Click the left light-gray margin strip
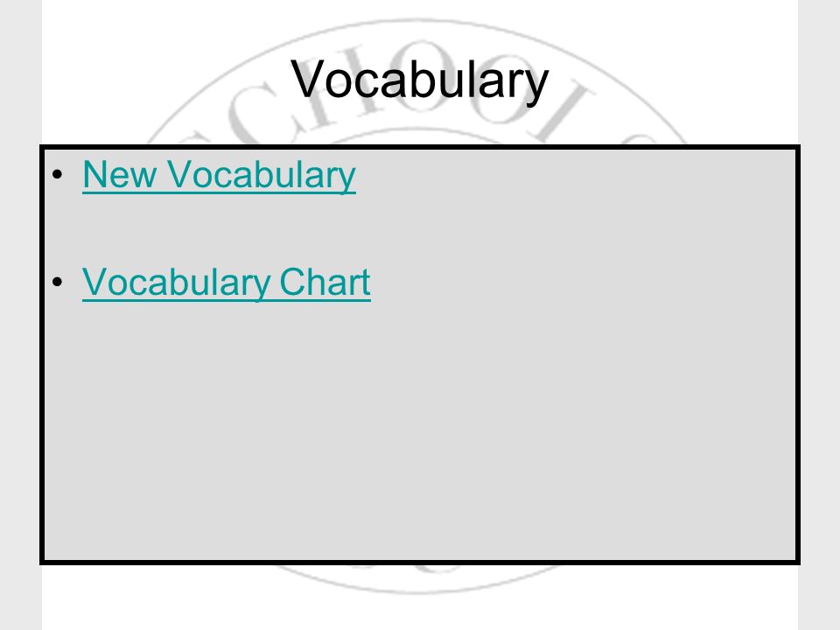Image resolution: width=840 pixels, height=630 pixels. [20, 315]
